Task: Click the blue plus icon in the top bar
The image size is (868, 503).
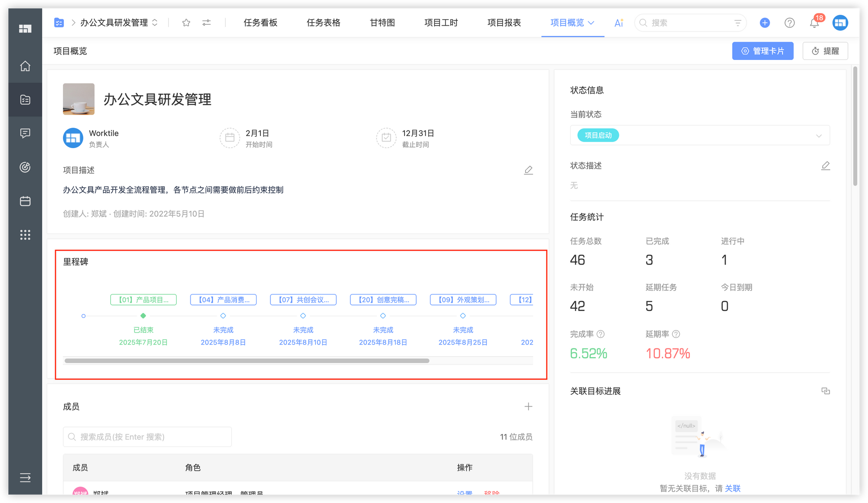Action: click(x=764, y=23)
